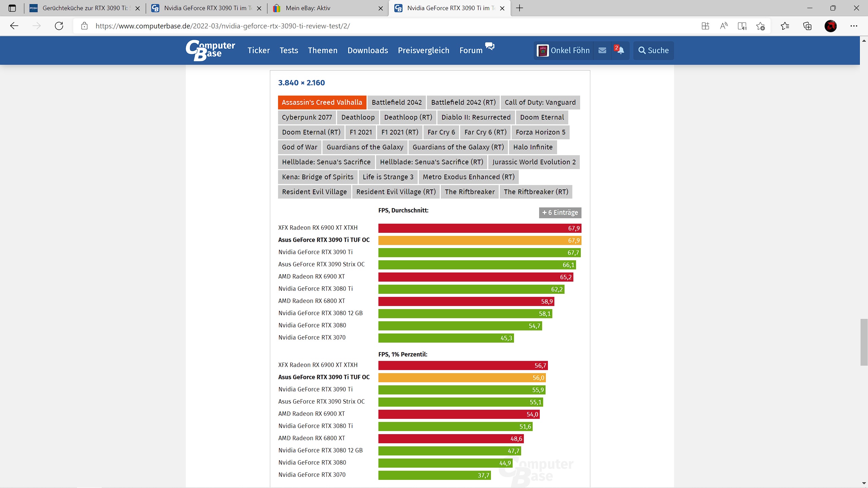Select the Cyberpunk 2077 benchmark tab
Viewport: 868px width, 488px height.
coord(307,117)
